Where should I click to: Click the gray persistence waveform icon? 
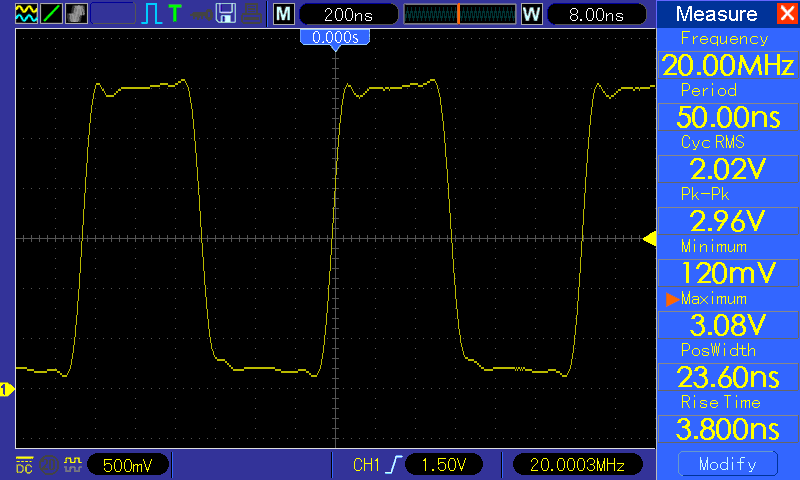click(76, 14)
